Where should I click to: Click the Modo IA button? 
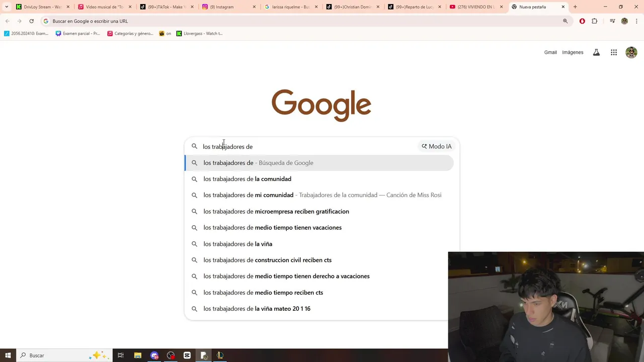pyautogui.click(x=437, y=146)
